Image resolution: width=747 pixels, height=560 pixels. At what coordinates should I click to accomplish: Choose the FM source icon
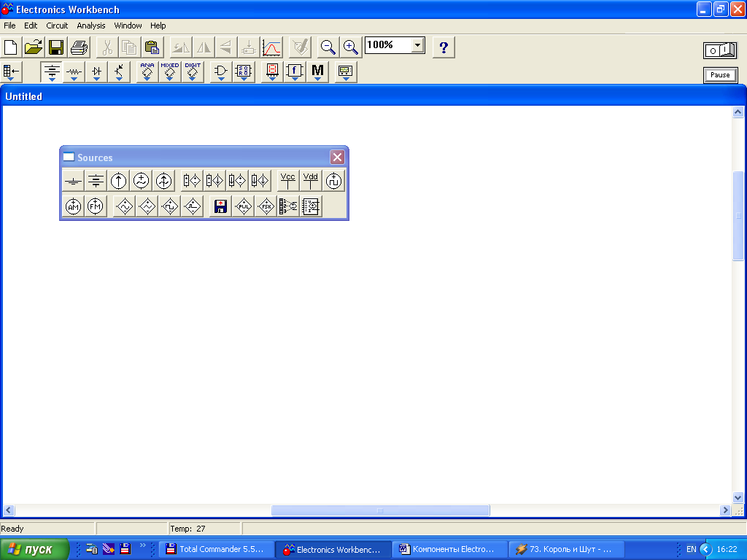coord(96,206)
